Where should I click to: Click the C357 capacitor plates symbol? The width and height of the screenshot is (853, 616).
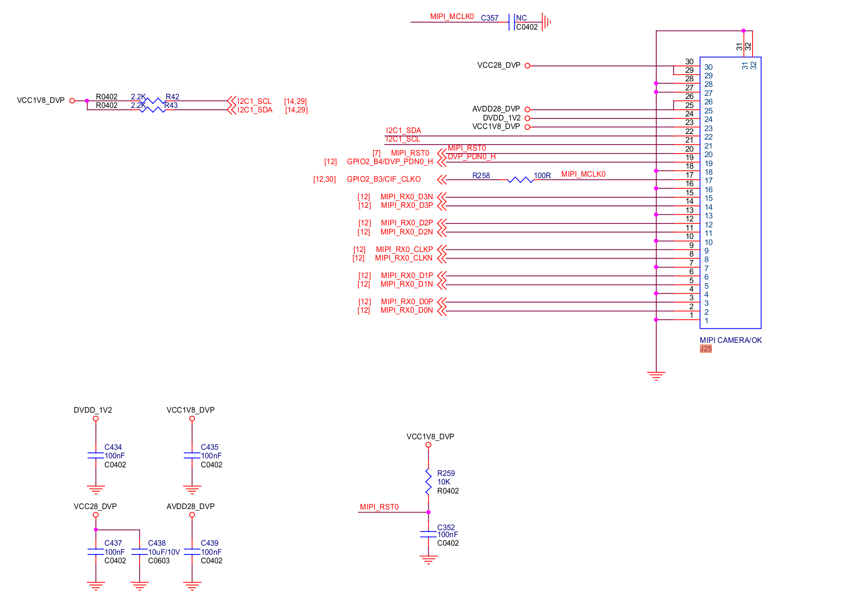(x=512, y=22)
